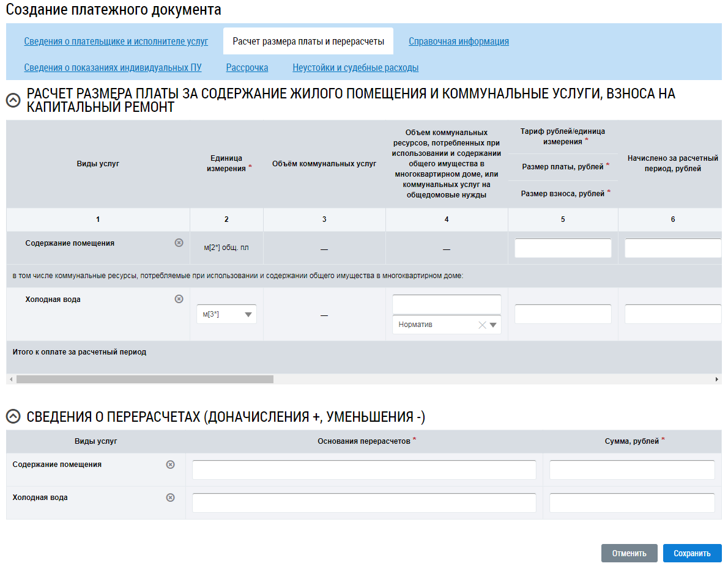Delete Содержание помещения from recalculations table
The image size is (728, 566).
171,465
